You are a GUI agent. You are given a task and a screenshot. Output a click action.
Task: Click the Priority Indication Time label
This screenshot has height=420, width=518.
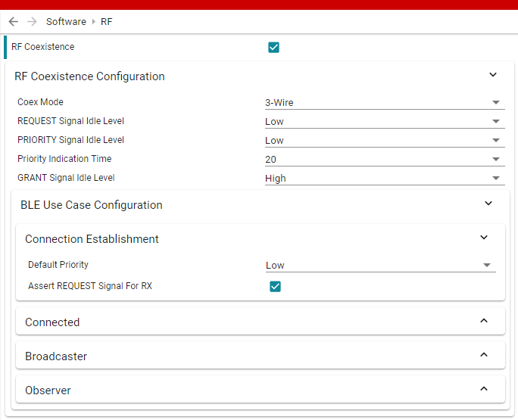click(x=64, y=159)
